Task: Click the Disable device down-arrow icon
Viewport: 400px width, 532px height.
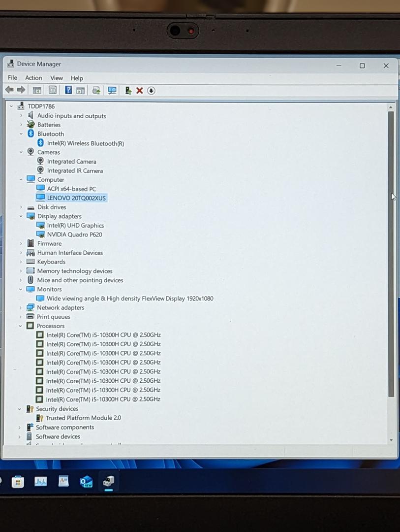Action: coord(151,91)
